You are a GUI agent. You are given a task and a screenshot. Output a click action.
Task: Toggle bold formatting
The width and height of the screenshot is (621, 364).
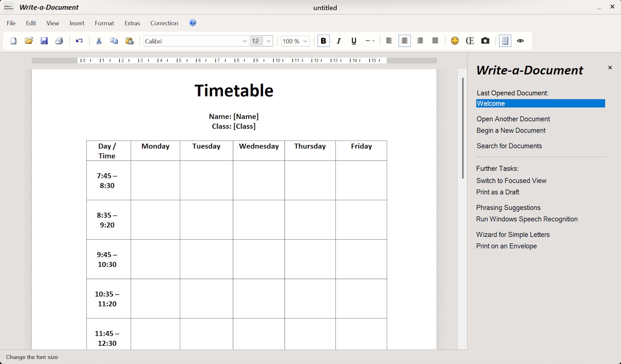[x=323, y=41]
